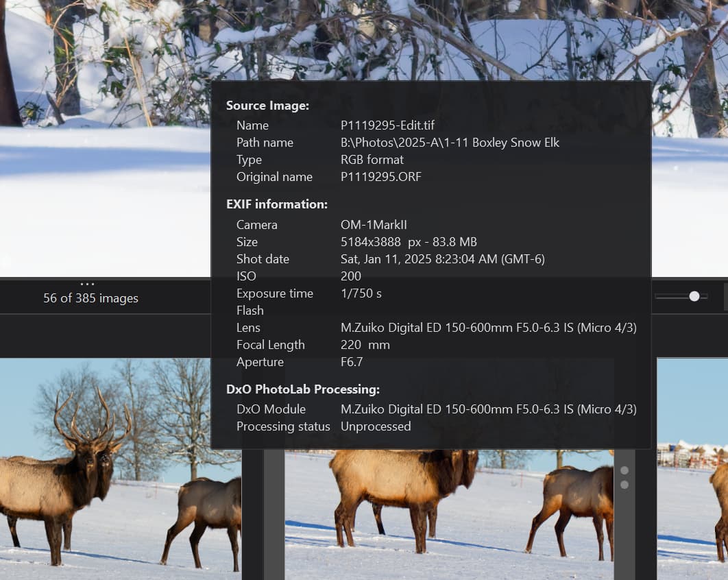The image size is (728, 580).
Task: Click the camera value OM-1MarkII
Action: pyautogui.click(x=374, y=225)
